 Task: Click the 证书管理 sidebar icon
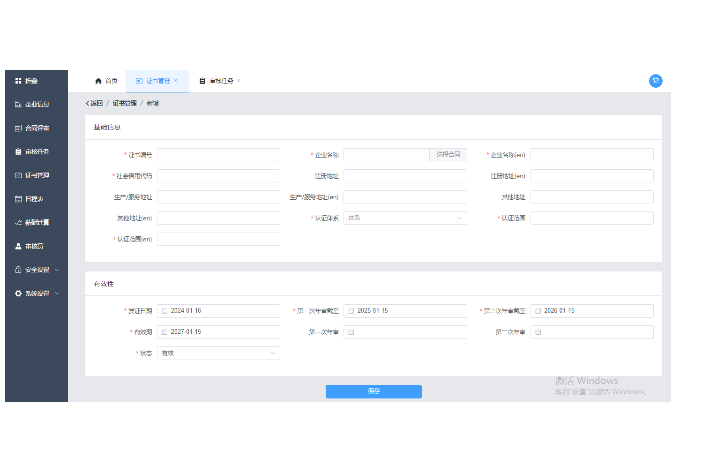pyautogui.click(x=18, y=175)
